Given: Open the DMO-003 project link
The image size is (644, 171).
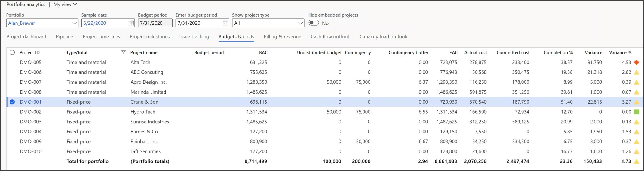Looking at the screenshot, I should [x=30, y=122].
